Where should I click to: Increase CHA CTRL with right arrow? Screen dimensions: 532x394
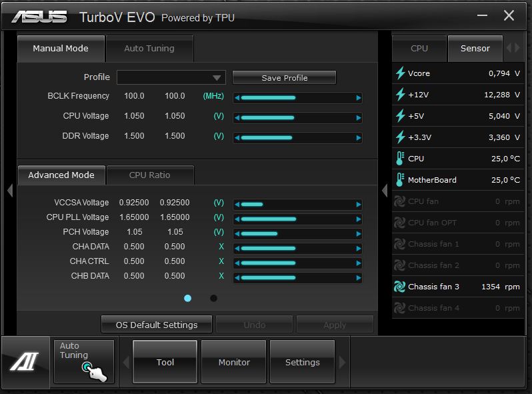[358, 263]
